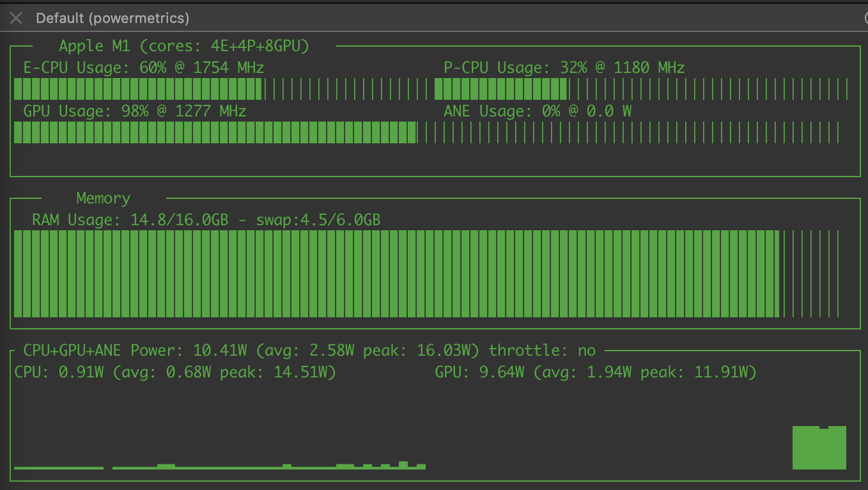This screenshot has height=490, width=868.
Task: Click the Apple M1 cores header text
Action: [184, 46]
